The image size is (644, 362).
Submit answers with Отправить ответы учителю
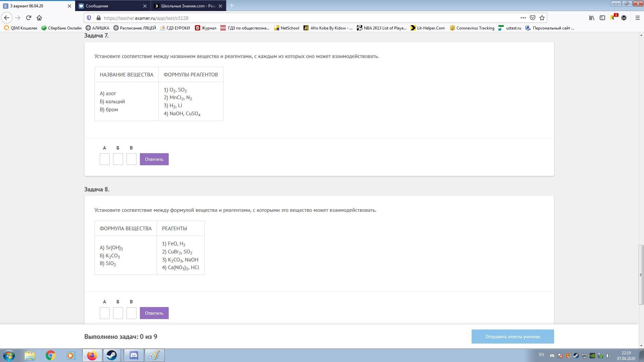(513, 337)
